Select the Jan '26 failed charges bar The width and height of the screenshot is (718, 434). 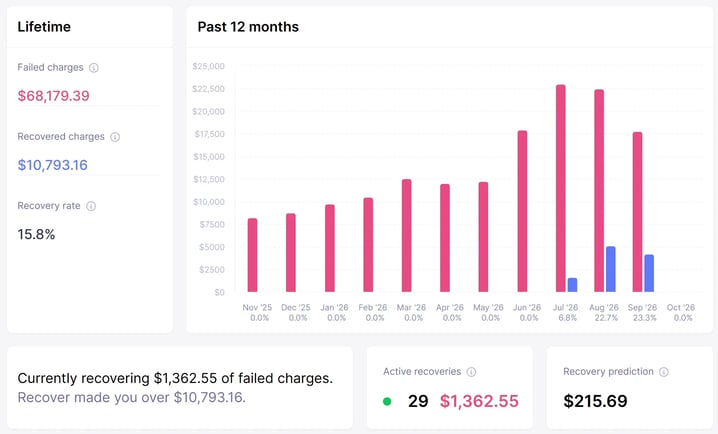point(330,248)
